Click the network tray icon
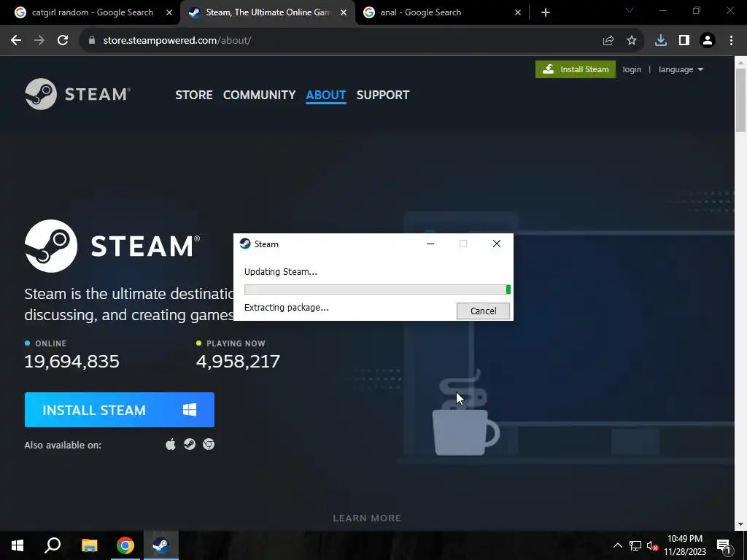The image size is (747, 560). point(635,545)
